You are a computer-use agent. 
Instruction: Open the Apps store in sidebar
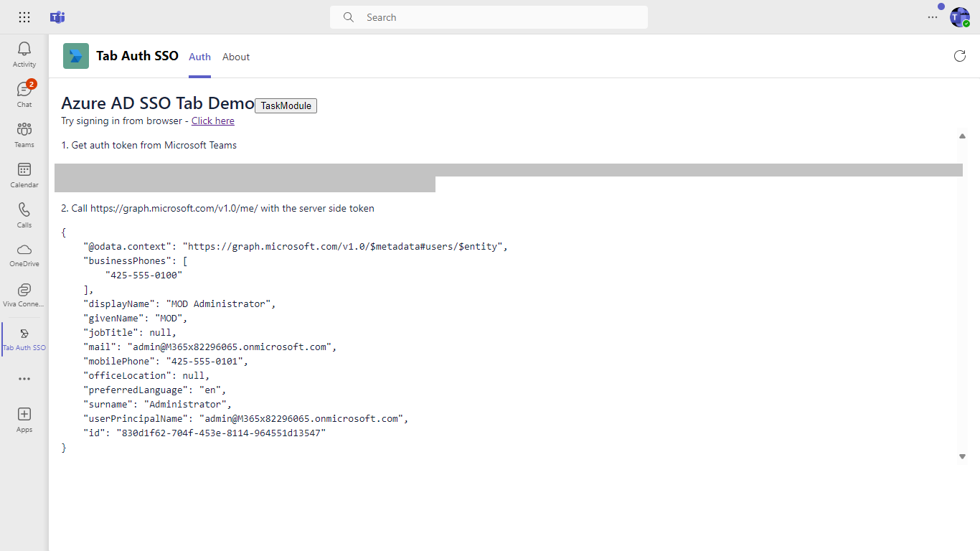tap(24, 420)
